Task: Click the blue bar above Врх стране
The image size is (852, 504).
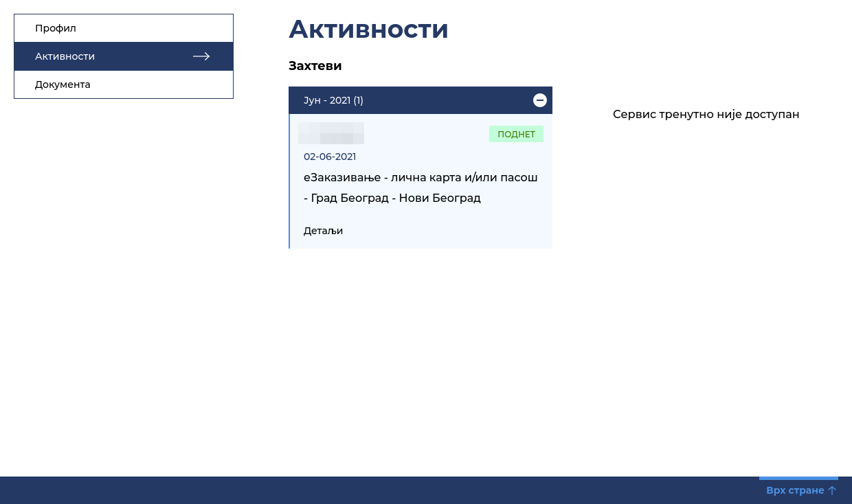Action: coord(798,478)
